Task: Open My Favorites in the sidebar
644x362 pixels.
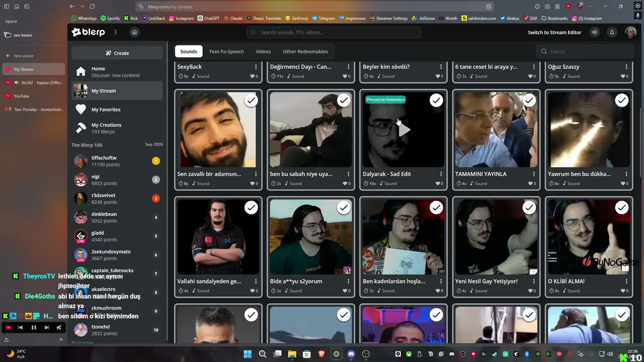Action: (x=117, y=110)
